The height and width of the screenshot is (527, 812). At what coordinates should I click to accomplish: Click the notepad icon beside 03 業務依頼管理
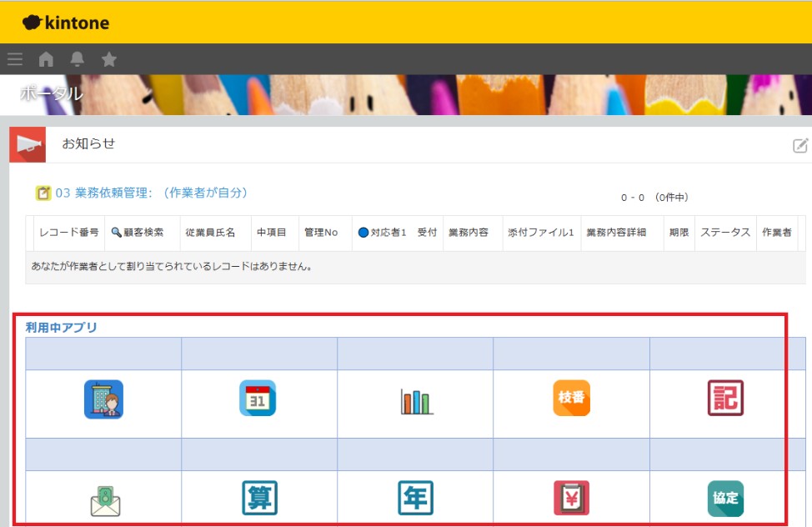tap(43, 193)
